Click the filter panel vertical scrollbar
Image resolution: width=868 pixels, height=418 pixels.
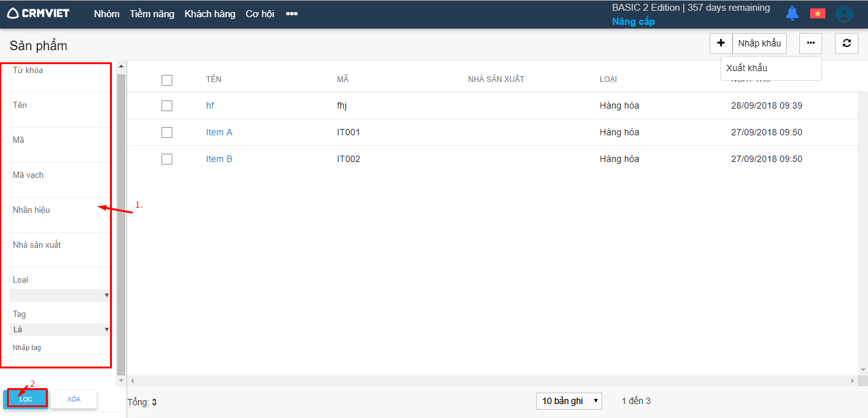(121, 222)
